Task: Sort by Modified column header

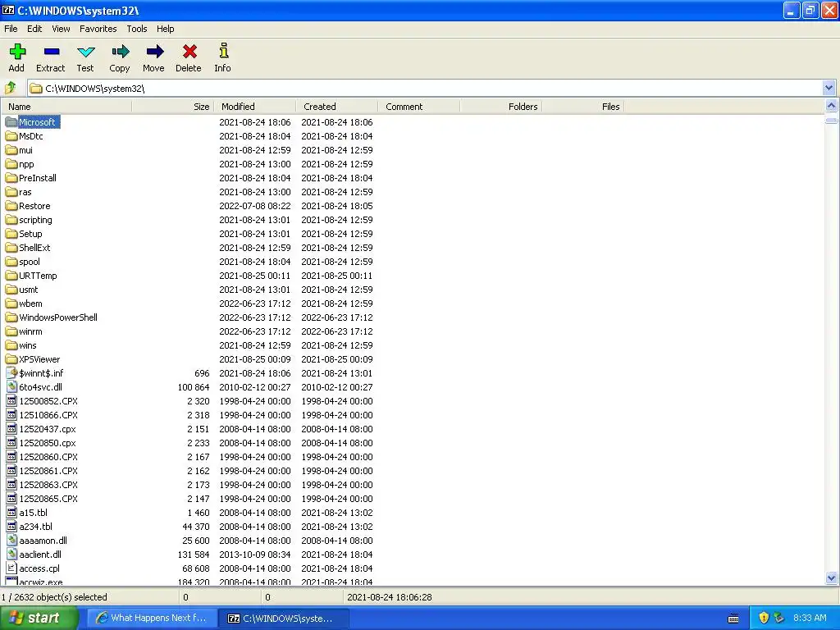Action: [x=255, y=107]
